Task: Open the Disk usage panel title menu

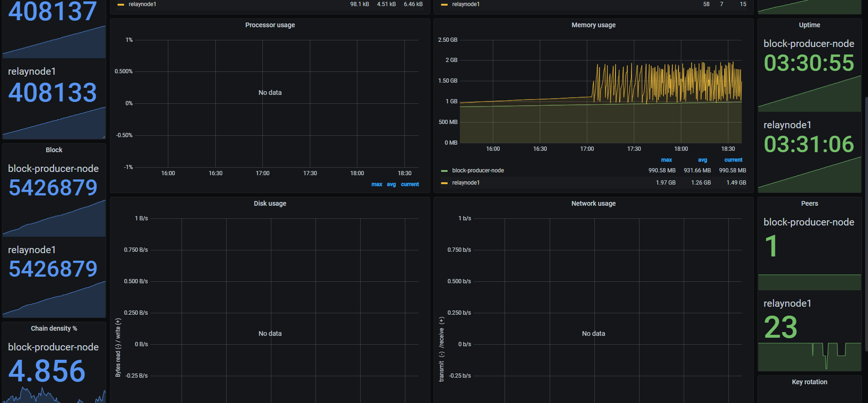Action: 270,203
